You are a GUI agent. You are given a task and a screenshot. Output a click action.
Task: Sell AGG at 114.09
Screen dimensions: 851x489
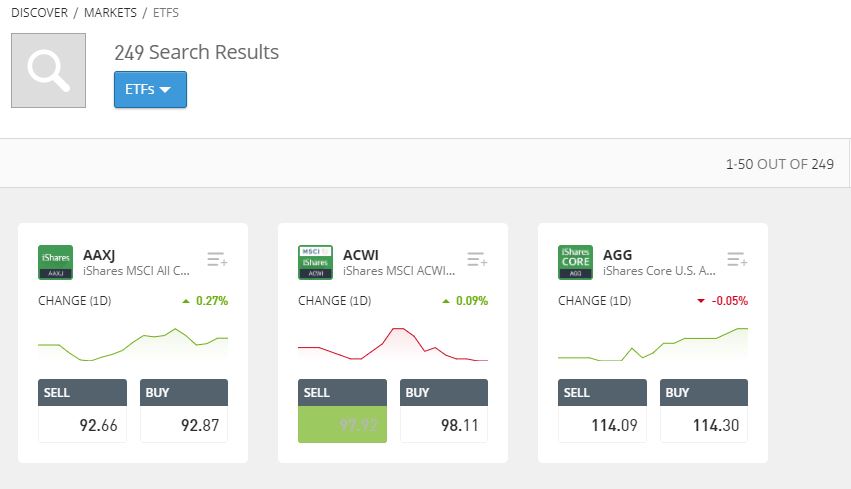coord(602,411)
